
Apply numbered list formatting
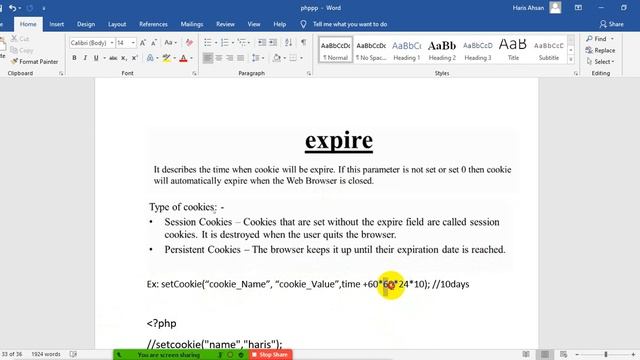point(224,43)
